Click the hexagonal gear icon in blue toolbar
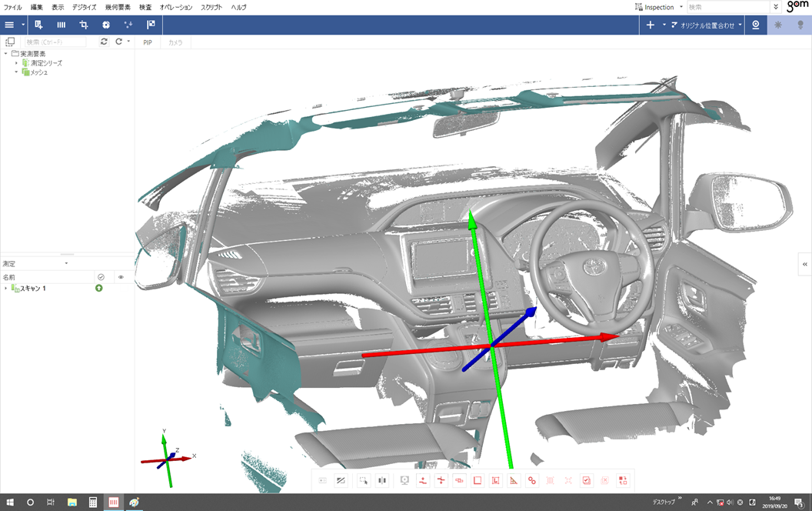Image resolution: width=812 pixels, height=511 pixels. 106,25
